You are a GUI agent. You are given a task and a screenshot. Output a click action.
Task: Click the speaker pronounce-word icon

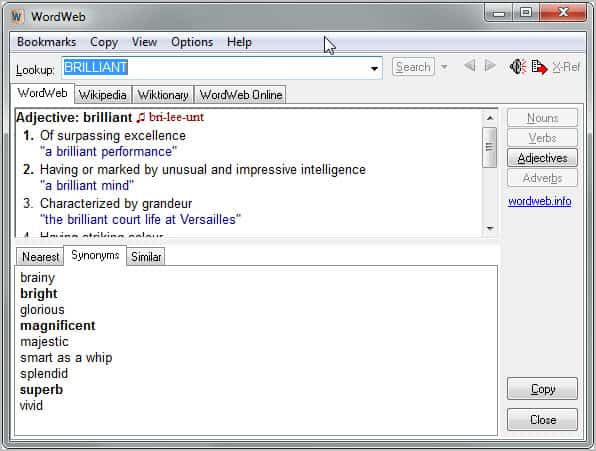[518, 67]
